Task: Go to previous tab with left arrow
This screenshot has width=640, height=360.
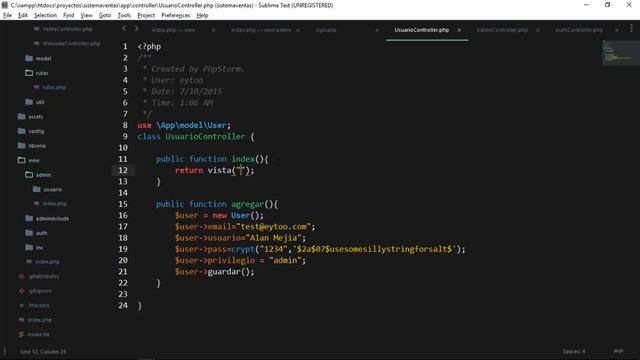Action: [x=124, y=28]
